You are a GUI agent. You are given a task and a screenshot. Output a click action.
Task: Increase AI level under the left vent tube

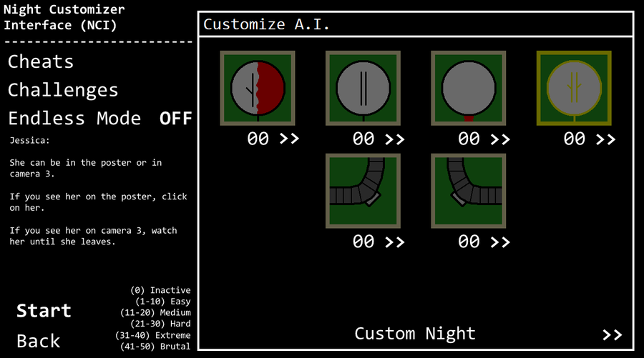coord(395,242)
